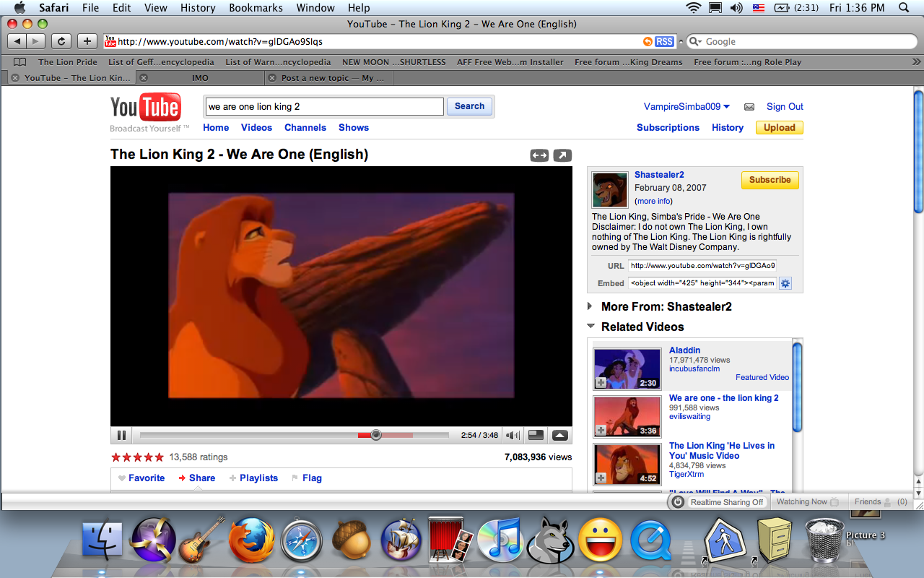The width and height of the screenshot is (924, 578).
Task: Toggle wide player mode button
Action: pos(539,155)
